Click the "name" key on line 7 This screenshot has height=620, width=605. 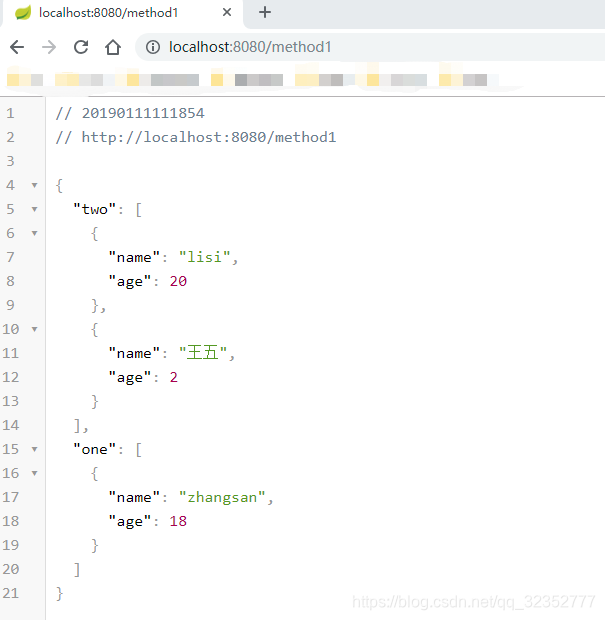tap(134, 257)
